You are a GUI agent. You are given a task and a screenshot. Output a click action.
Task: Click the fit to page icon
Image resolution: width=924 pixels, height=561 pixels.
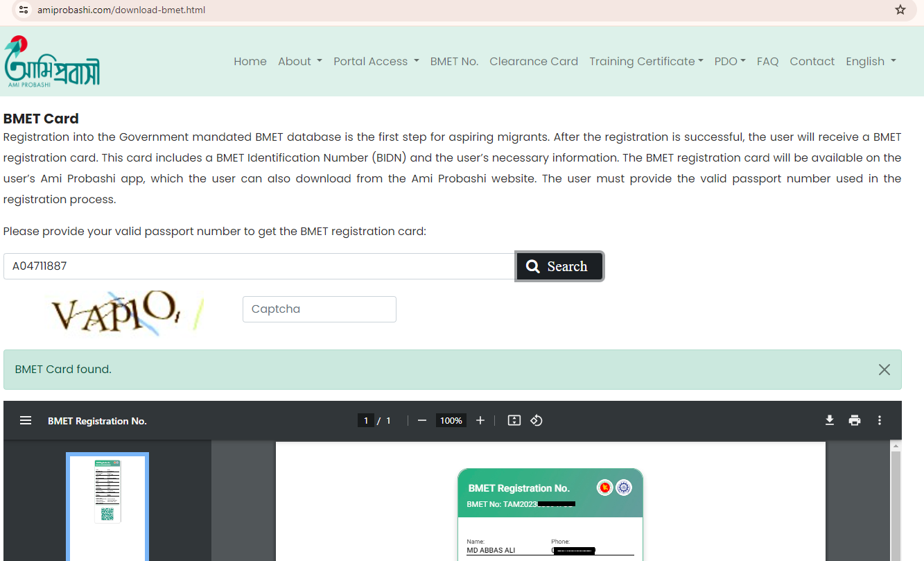514,420
